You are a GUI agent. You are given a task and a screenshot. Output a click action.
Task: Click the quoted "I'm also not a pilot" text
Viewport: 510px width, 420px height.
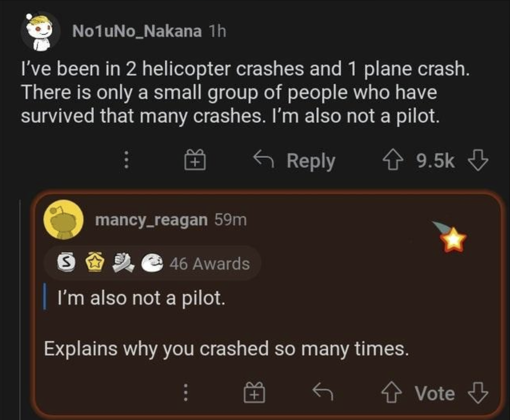point(140,298)
